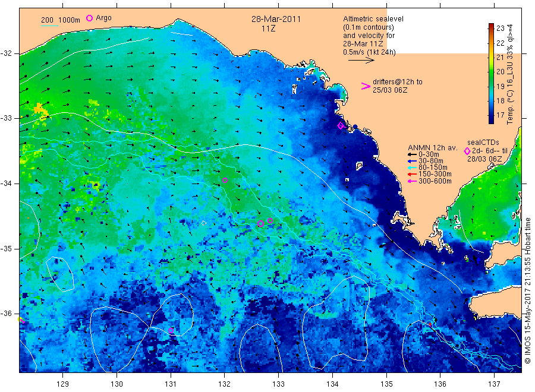Click the dark blue colorbar section near 17
This screenshot has height=392, width=535.
pyautogui.click(x=492, y=116)
